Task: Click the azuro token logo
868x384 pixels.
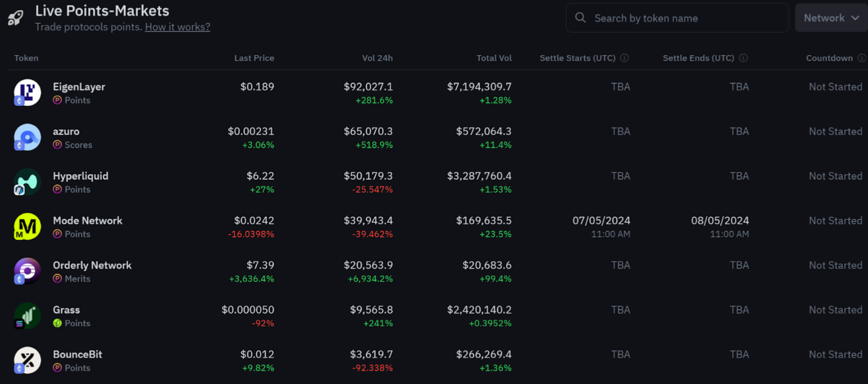Action: pos(27,137)
